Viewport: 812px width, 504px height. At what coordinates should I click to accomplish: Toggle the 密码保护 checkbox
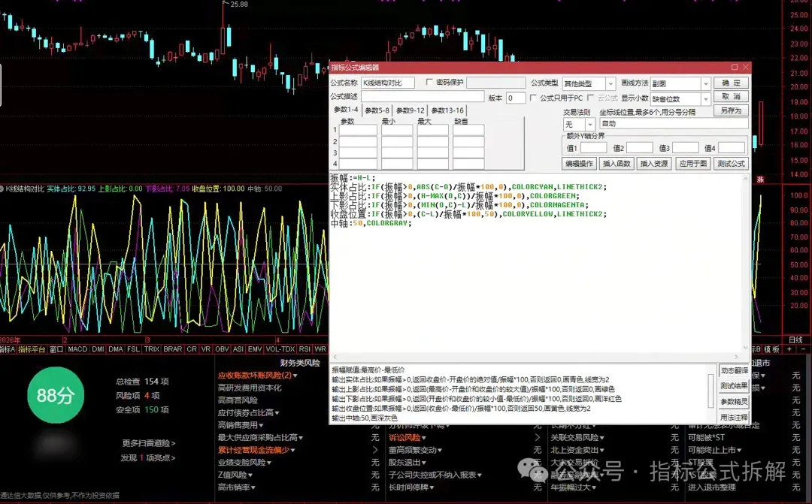(429, 83)
